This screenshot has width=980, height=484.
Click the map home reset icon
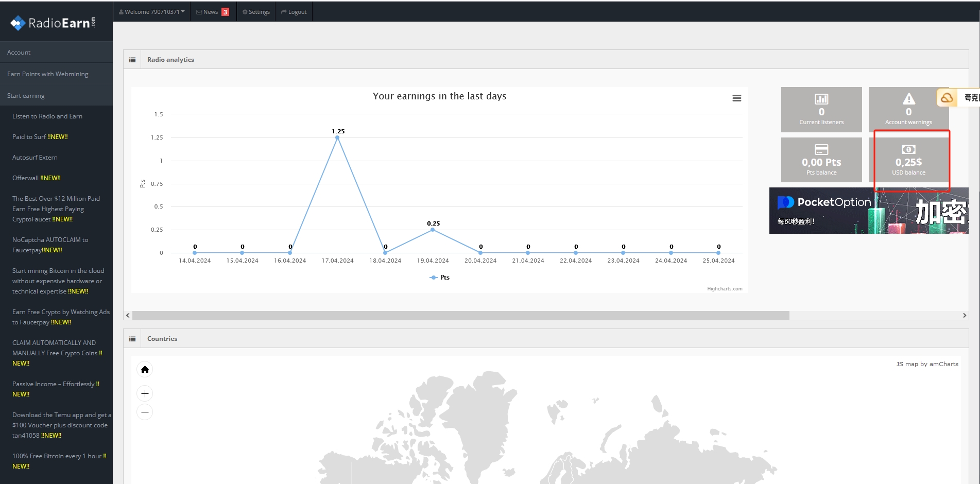pos(145,370)
